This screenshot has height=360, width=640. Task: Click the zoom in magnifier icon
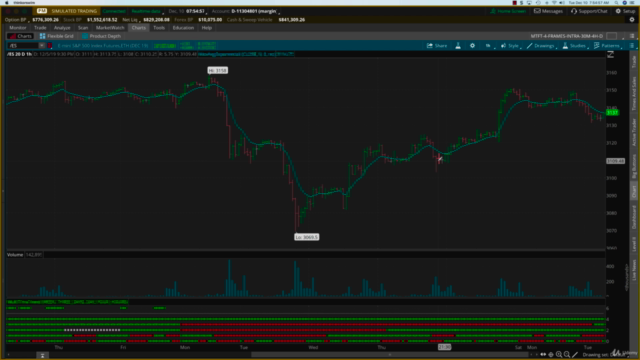click(559, 355)
